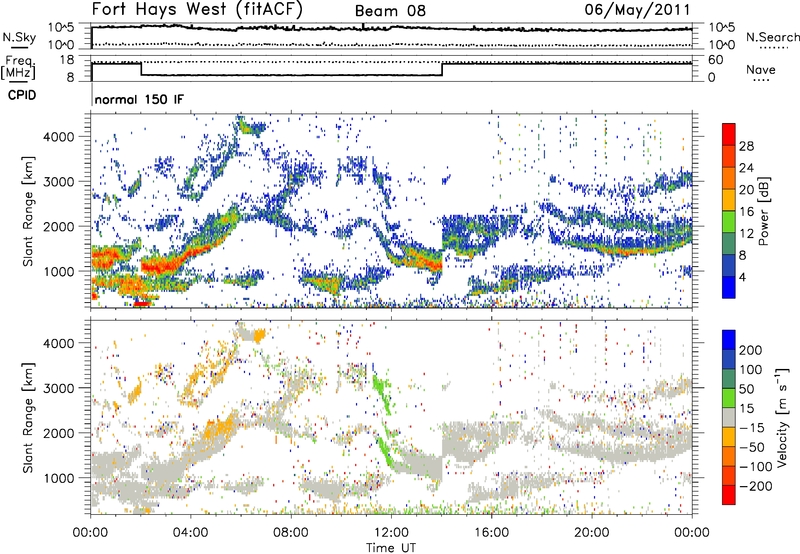Click the '-200' velocity colorbar value
800x554 pixels.
pos(756,486)
